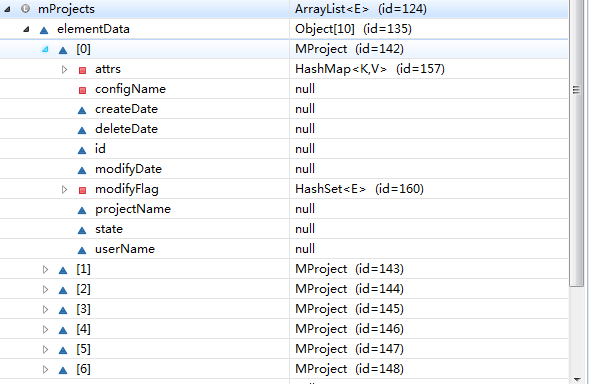Image resolution: width=589 pixels, height=384 pixels.
Task: Click value MProject (id=146)
Action: click(x=349, y=329)
